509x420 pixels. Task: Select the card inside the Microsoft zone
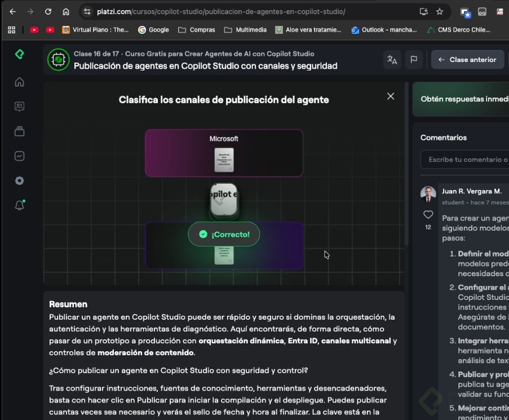(224, 160)
